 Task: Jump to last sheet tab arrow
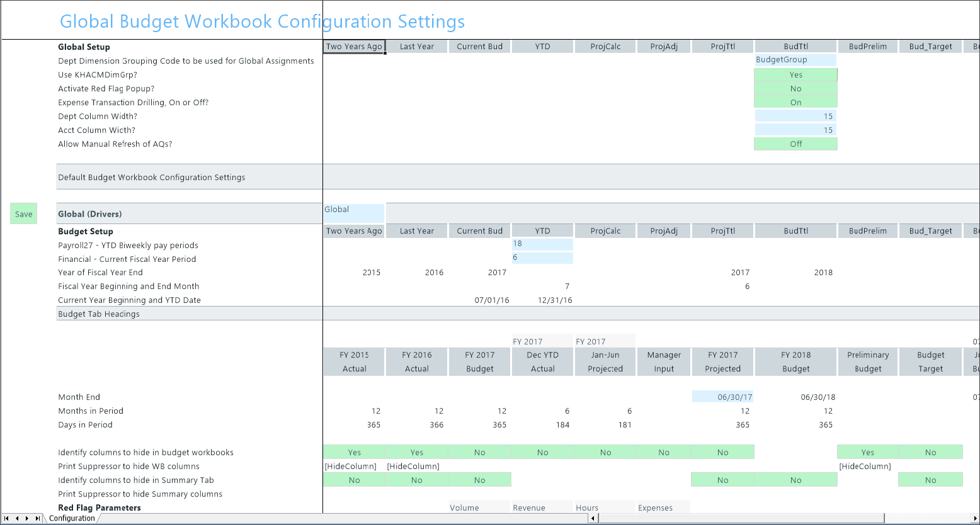pos(37,519)
